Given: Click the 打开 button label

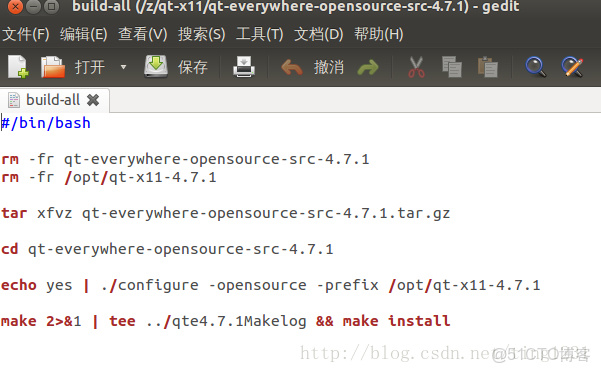Looking at the screenshot, I should point(90,67).
